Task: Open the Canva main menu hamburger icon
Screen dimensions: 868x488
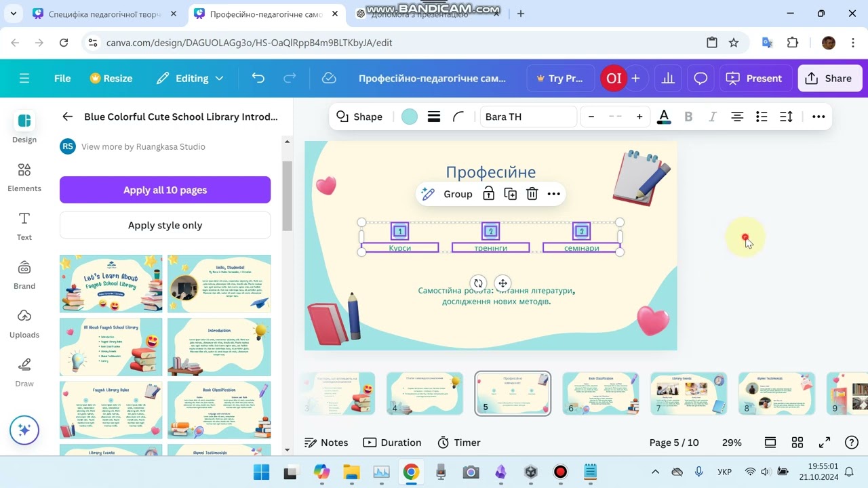Action: [x=24, y=79]
